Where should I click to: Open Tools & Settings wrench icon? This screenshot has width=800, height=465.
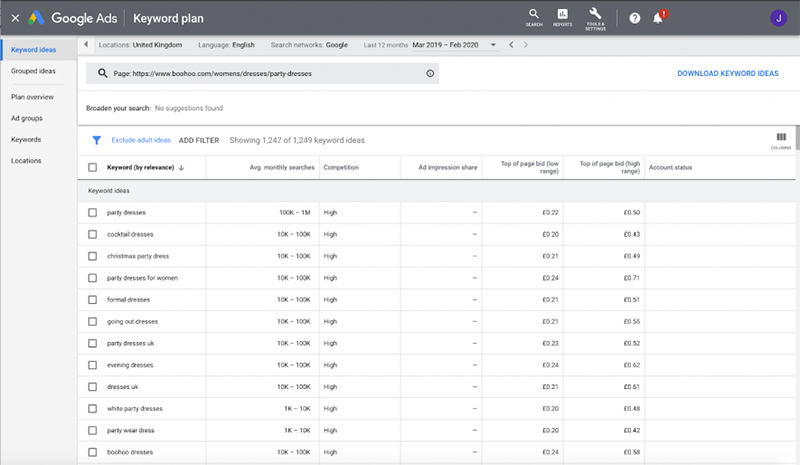[x=595, y=19]
